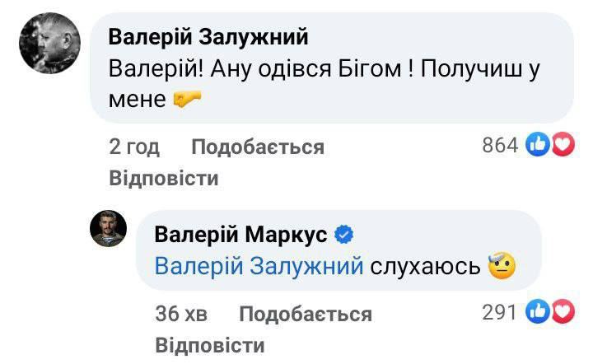
Task: Click the 36 хв timestamp
Action: click(181, 314)
